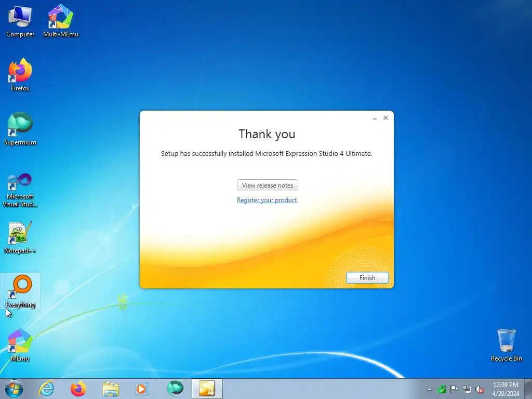Open Windows Explorer from the taskbar
532x399 pixels.
pyautogui.click(x=111, y=389)
